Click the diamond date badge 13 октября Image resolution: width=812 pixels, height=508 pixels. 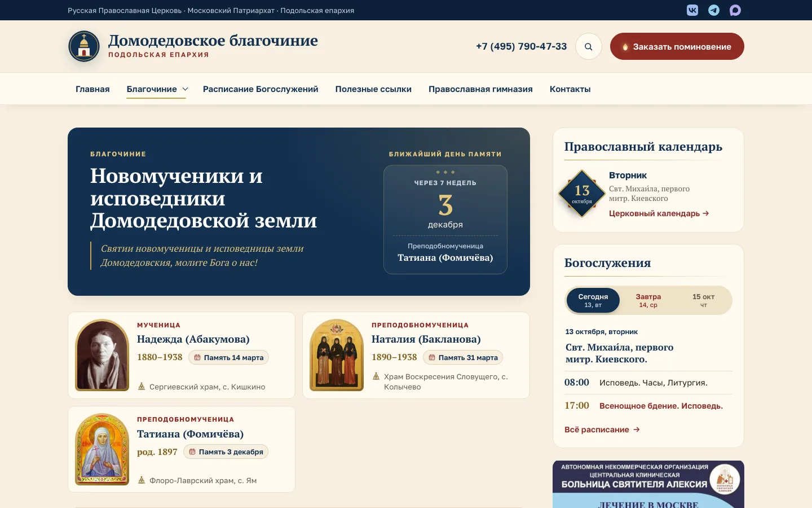point(582,194)
